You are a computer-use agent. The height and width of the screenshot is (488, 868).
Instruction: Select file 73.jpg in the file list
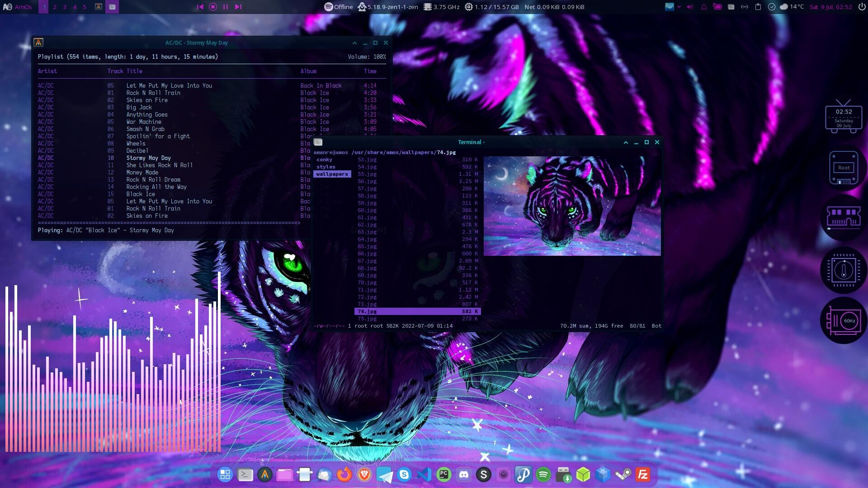tap(417, 304)
